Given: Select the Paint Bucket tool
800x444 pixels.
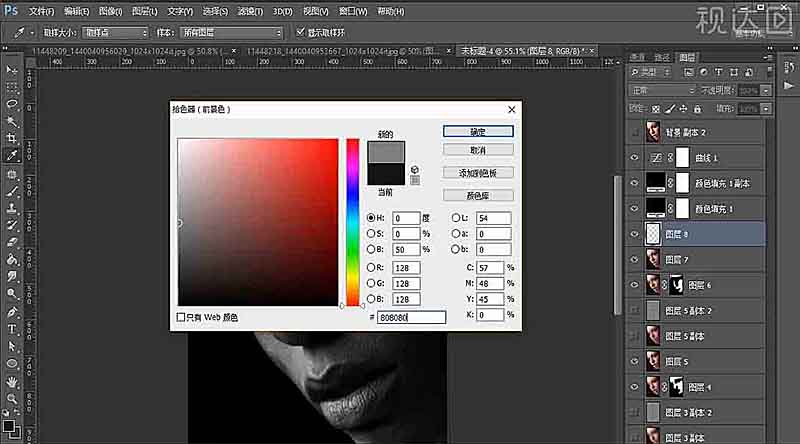Looking at the screenshot, I should tap(12, 260).
